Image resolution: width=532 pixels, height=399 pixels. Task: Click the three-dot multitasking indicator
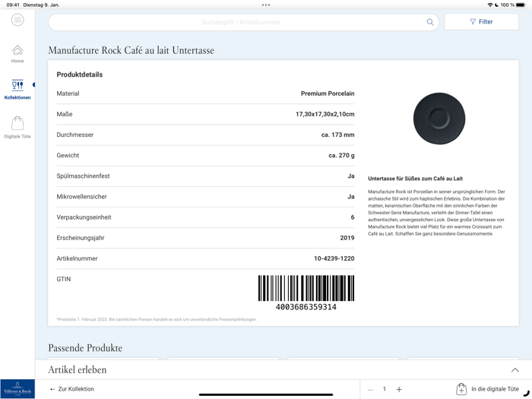tap(266, 5)
